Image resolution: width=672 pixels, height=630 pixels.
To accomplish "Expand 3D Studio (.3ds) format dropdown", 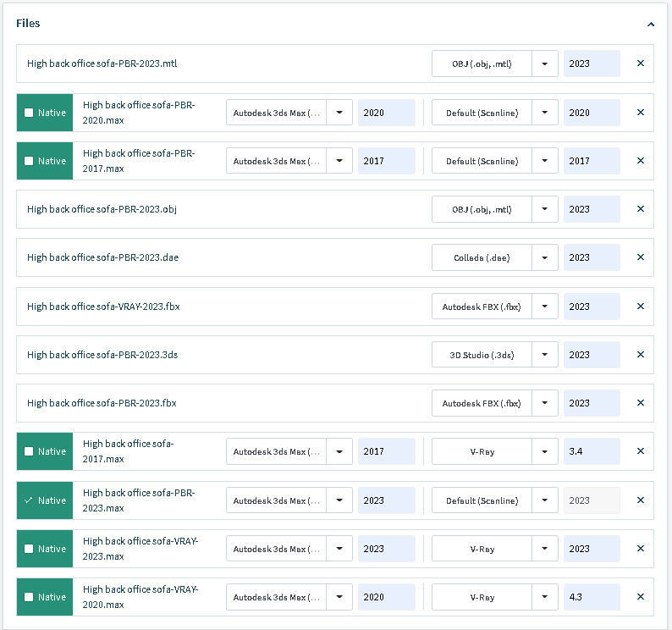I will [545, 355].
